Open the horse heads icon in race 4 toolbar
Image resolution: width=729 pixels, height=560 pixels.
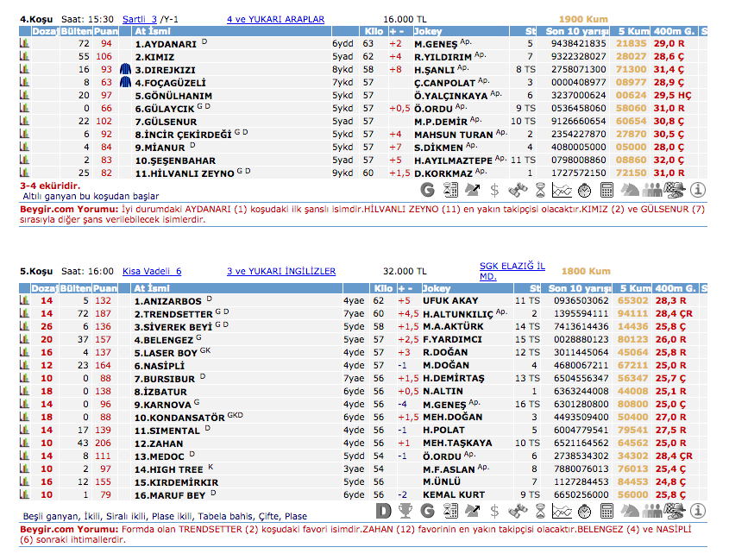tap(630, 190)
